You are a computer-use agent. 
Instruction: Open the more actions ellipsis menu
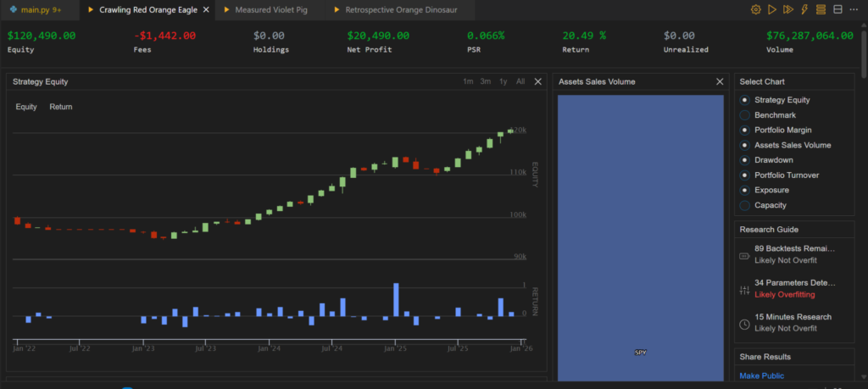[853, 9]
